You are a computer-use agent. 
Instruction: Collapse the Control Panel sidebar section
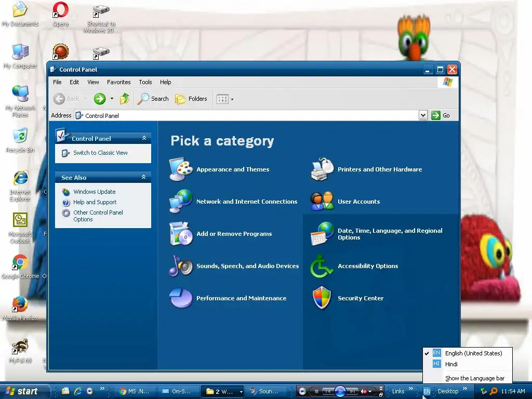[x=144, y=138]
